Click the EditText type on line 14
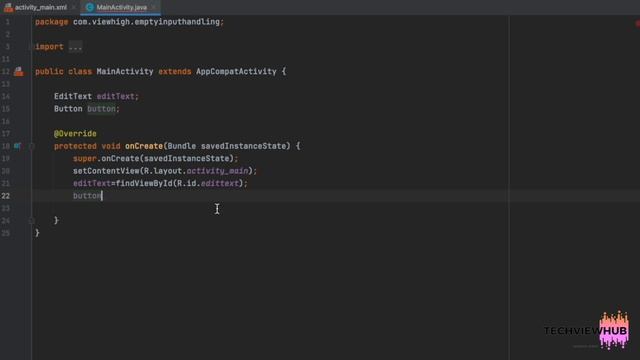Screen dimensions: 640x360 click(x=73, y=96)
